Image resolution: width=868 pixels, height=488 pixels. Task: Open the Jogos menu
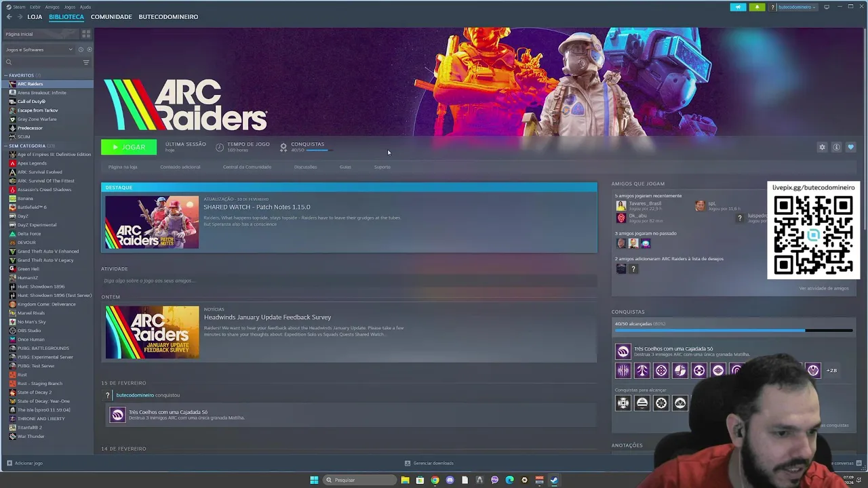coord(70,7)
